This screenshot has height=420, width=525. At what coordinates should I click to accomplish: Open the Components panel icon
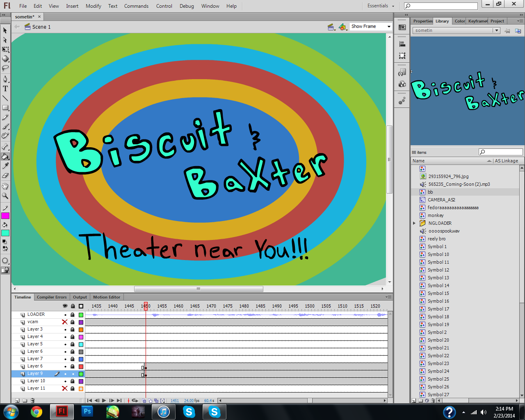click(402, 84)
